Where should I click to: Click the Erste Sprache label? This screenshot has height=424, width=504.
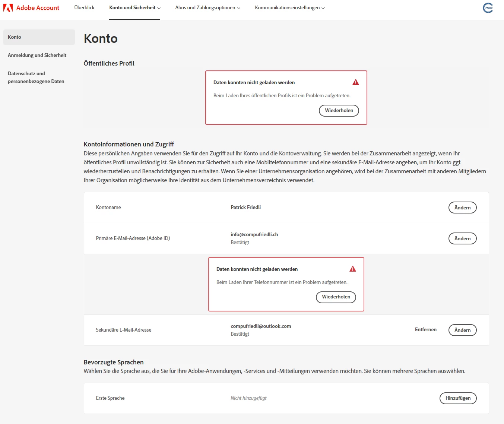pos(110,398)
